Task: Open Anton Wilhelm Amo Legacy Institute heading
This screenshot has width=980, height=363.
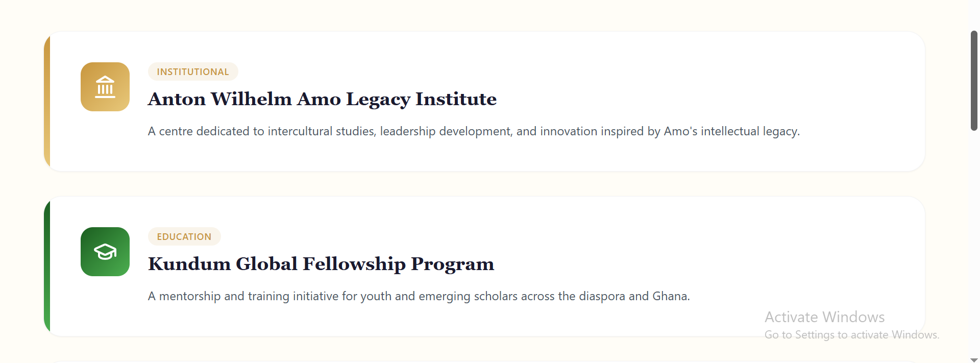Action: pos(322,99)
